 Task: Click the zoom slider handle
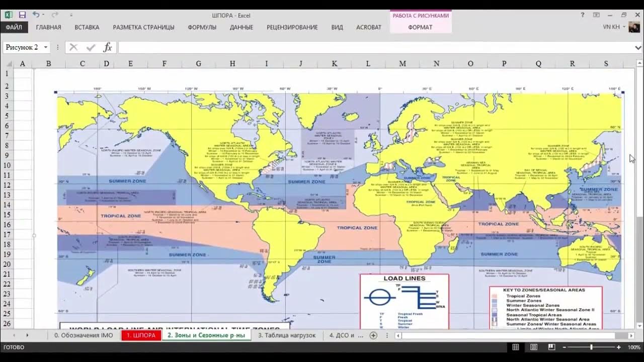(591, 347)
